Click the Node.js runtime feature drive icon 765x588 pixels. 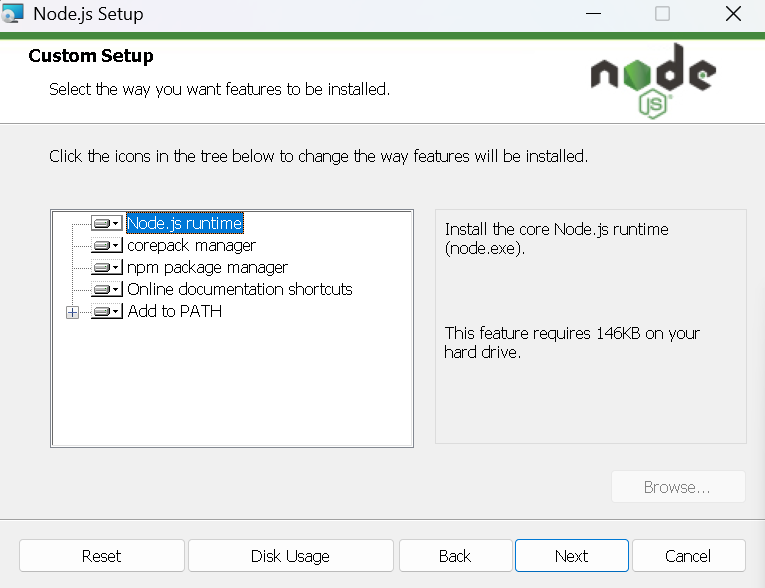pyautogui.click(x=106, y=223)
